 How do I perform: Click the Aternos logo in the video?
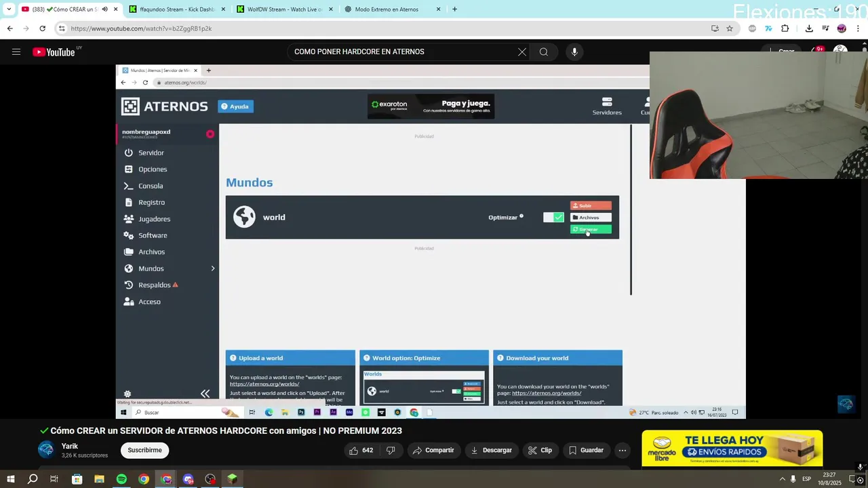click(x=165, y=106)
